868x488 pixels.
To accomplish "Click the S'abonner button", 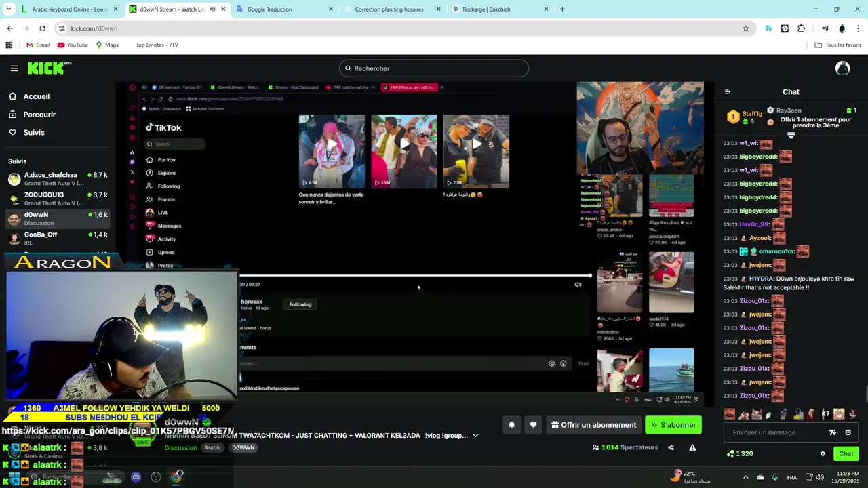I will pos(673,425).
